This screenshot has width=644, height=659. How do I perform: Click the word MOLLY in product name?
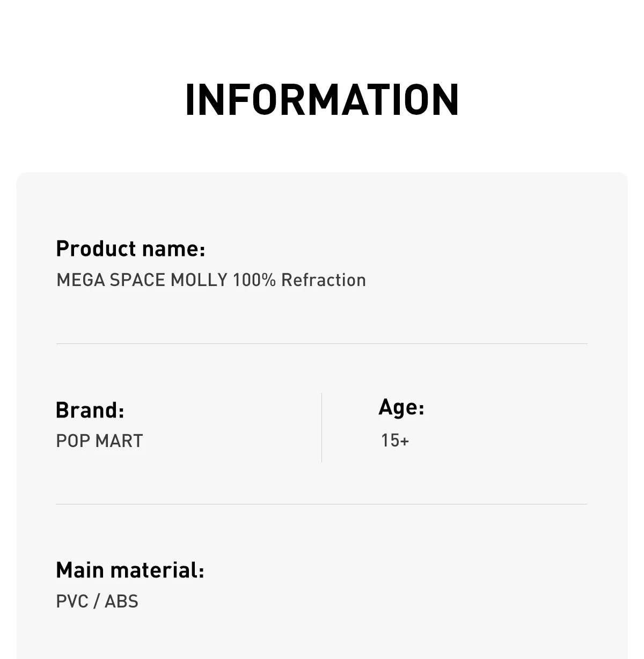click(x=199, y=280)
